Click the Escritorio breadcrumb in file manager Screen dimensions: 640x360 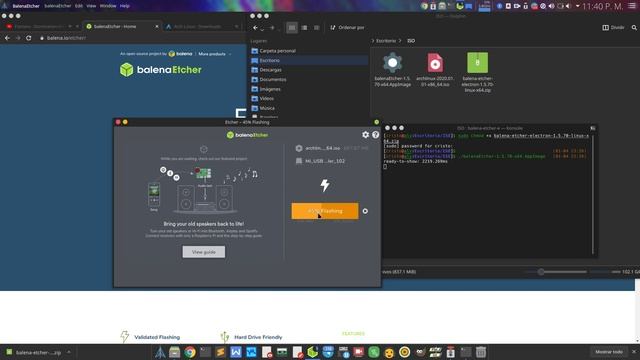(x=386, y=41)
